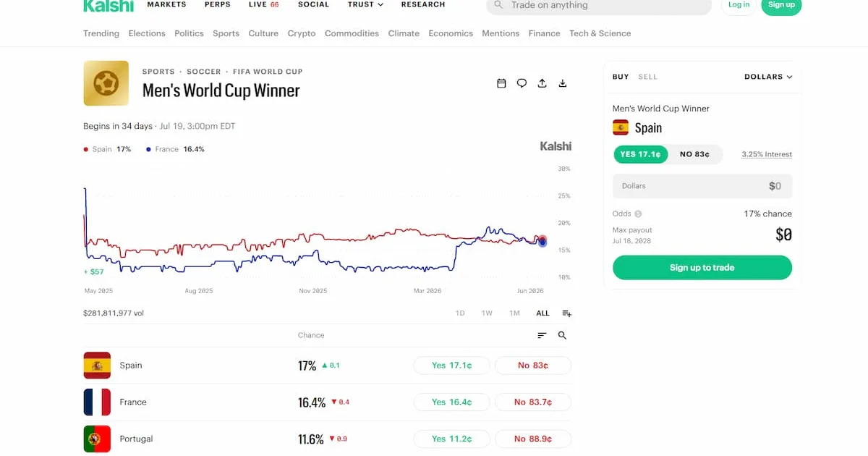
Task: Switch to SELL mode
Action: (x=647, y=77)
